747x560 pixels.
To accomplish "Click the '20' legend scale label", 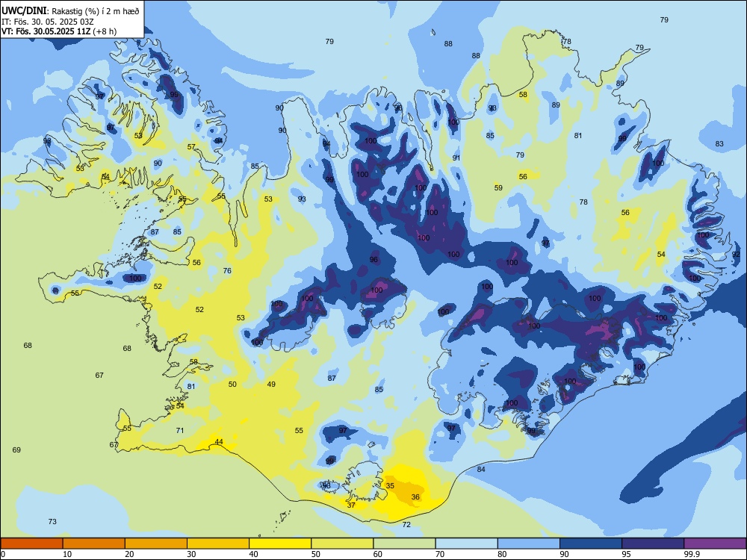I will 129,554.
